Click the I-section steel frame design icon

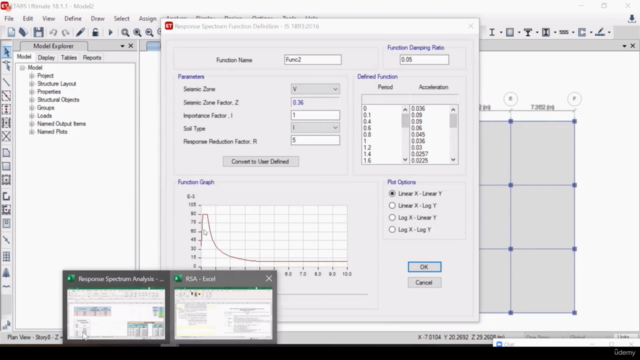tap(492, 32)
